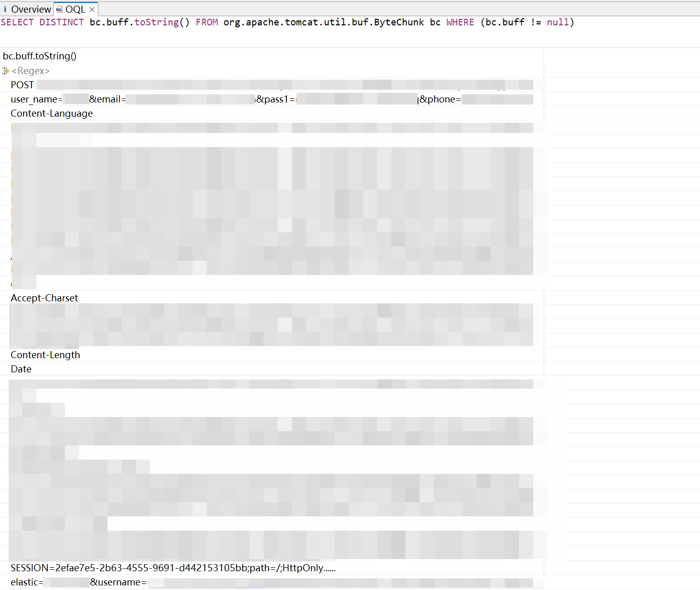Click the Overview tab info icon
This screenshot has height=590, width=700.
[x=5, y=9]
